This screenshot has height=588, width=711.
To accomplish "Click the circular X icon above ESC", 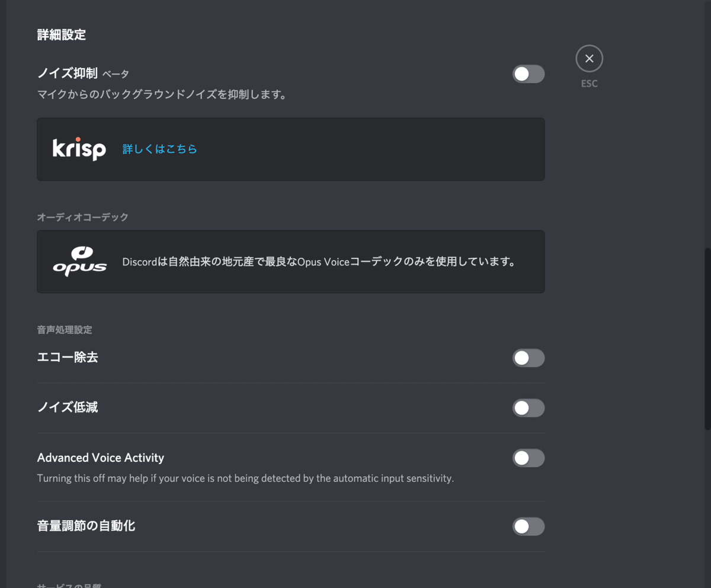I will [x=589, y=58].
